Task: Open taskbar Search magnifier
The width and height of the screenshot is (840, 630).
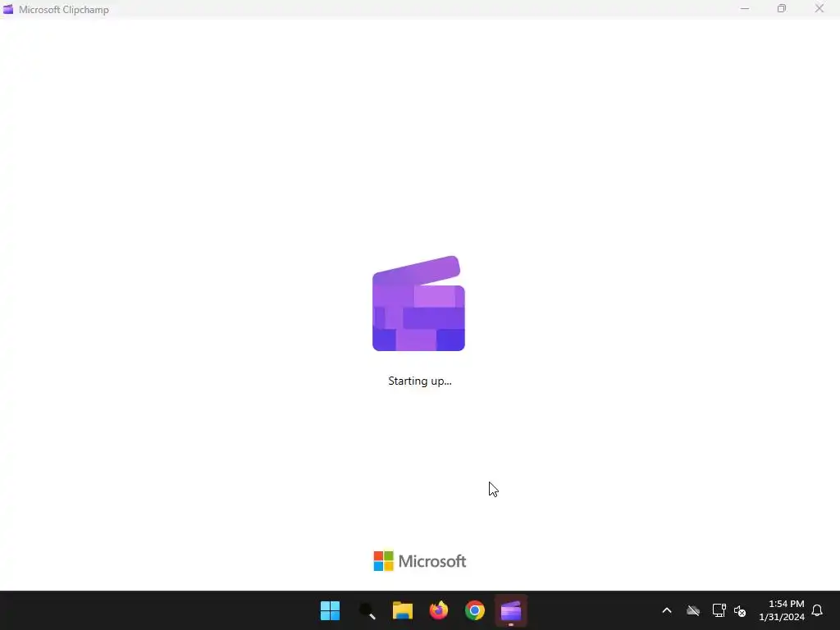Action: [x=367, y=610]
